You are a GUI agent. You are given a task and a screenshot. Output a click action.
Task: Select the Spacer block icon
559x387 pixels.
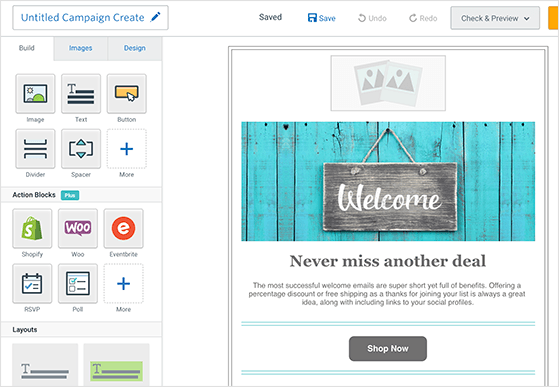click(x=81, y=149)
